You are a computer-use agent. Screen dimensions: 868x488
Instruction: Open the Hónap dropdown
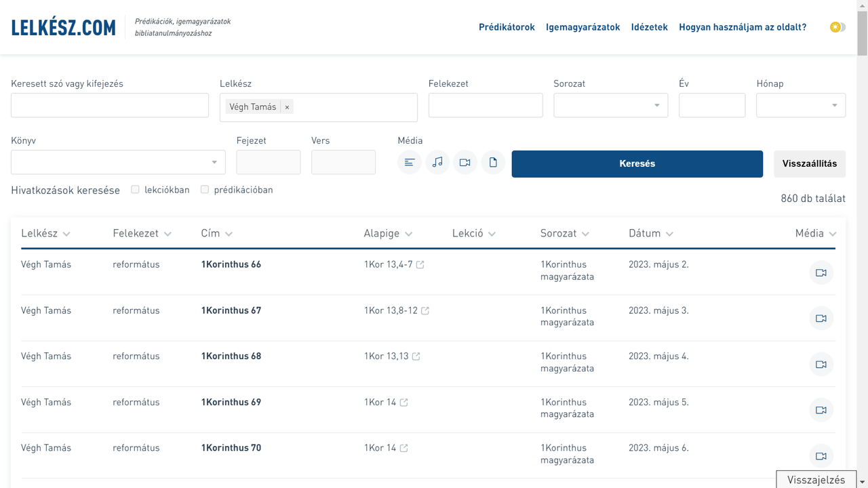[801, 105]
